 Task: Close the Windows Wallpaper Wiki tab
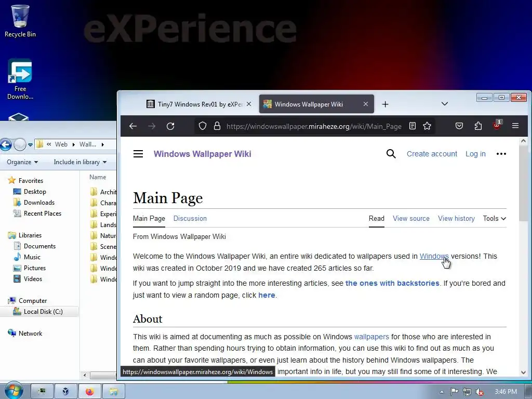[366, 104]
